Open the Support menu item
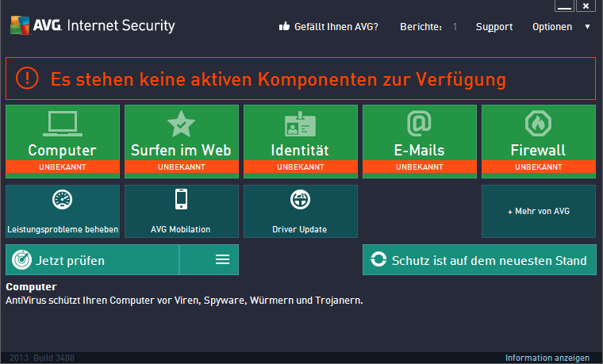 (494, 27)
